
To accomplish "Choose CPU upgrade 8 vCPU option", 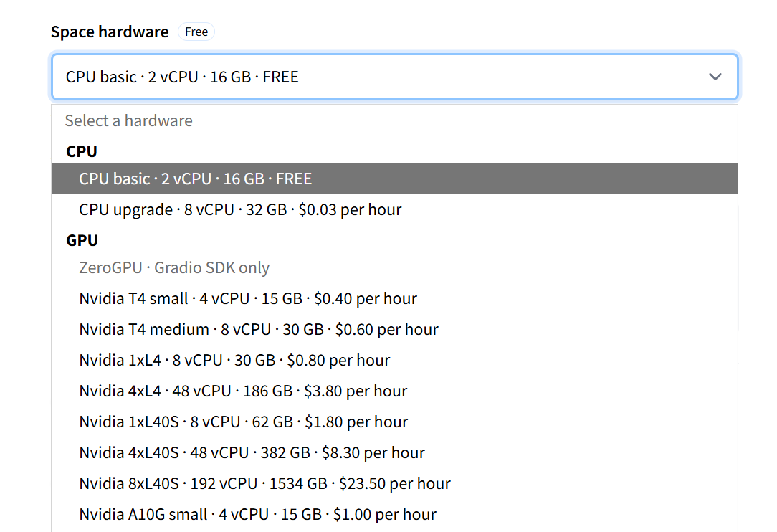I will [240, 209].
